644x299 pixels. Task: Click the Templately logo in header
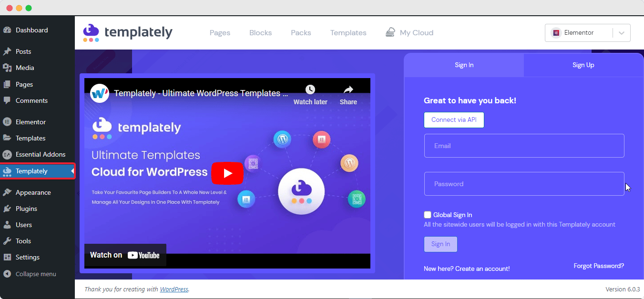(128, 33)
